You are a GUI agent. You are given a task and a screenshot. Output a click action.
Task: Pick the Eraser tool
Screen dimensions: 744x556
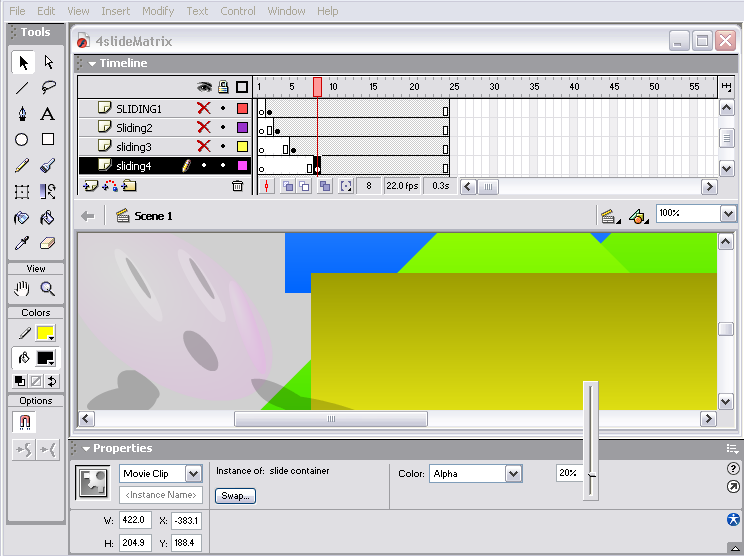48,243
